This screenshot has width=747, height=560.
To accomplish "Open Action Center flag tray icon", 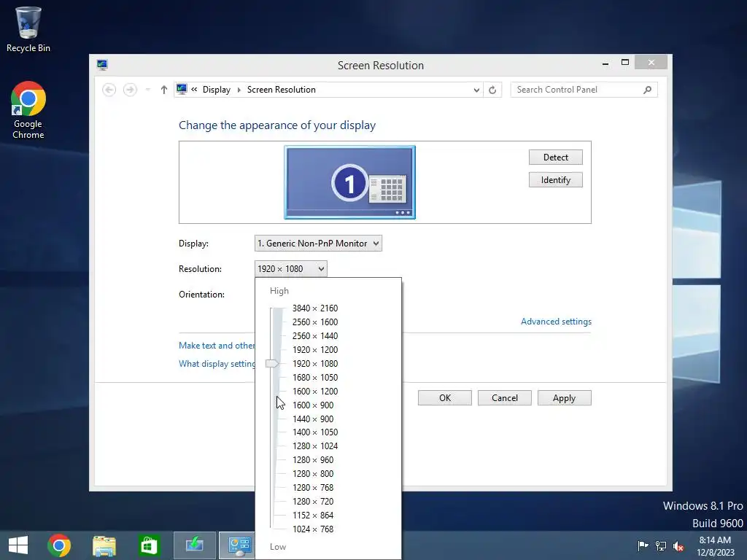I will pyautogui.click(x=643, y=545).
